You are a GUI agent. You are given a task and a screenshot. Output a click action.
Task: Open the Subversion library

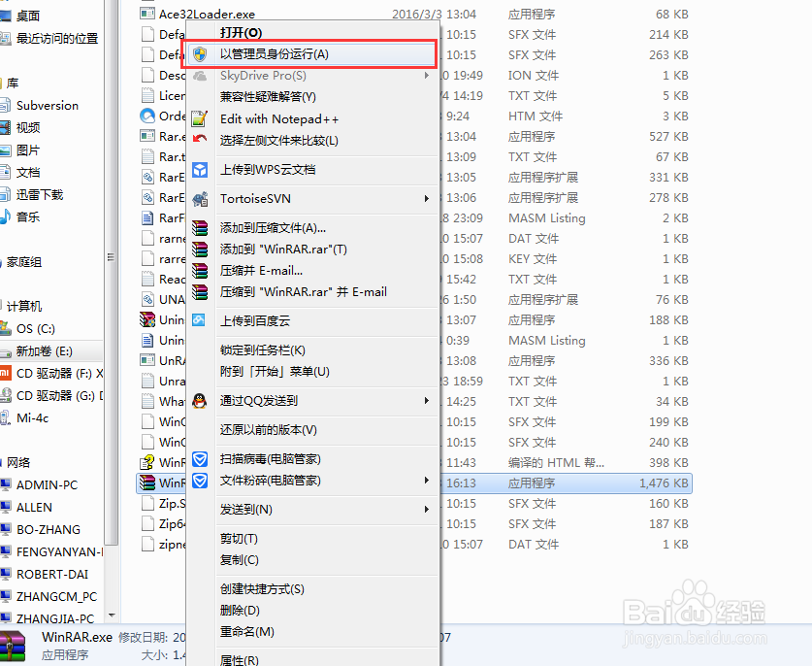click(48, 106)
